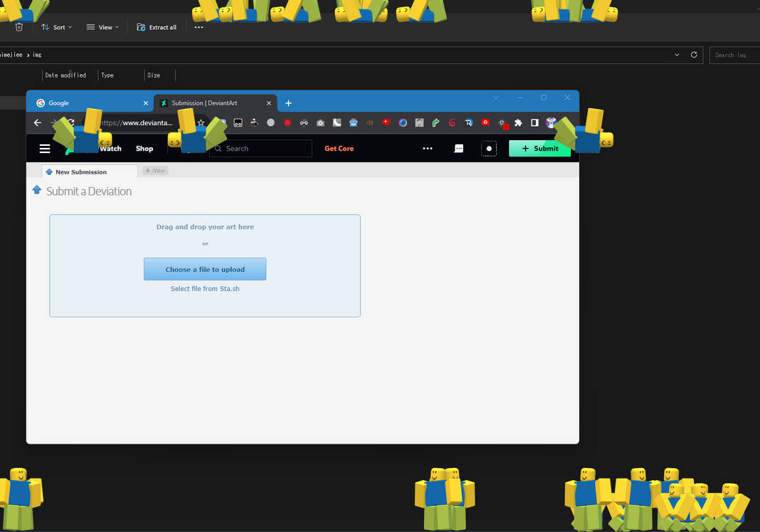Go back using the browser back arrow
This screenshot has height=532, width=760.
(37, 122)
